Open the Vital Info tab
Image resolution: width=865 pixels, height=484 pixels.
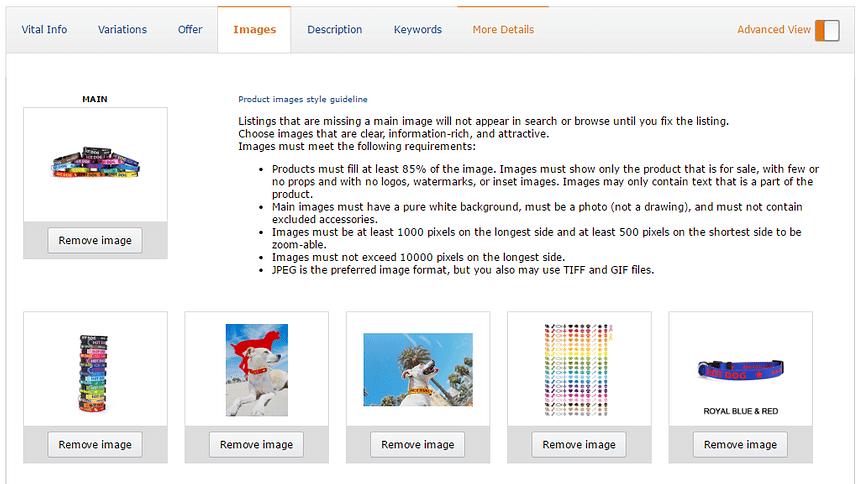[44, 30]
